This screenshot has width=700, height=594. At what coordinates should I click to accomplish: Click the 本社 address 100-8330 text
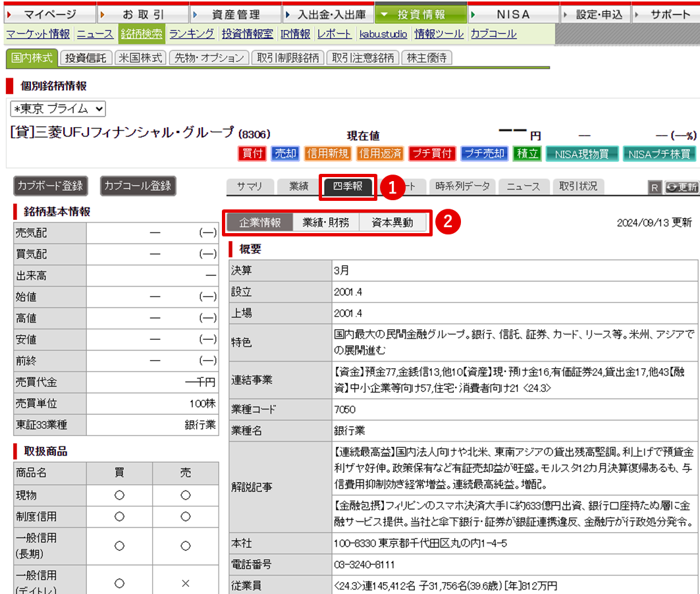click(x=421, y=543)
